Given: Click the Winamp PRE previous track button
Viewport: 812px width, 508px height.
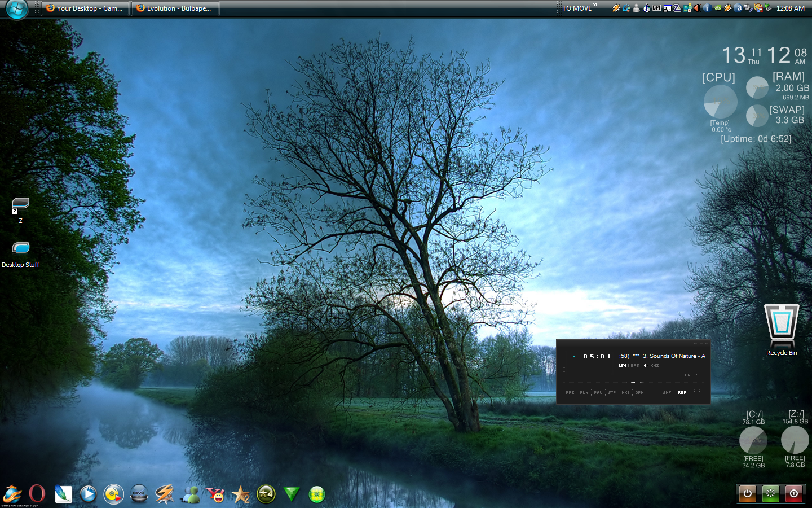Looking at the screenshot, I should [x=570, y=392].
